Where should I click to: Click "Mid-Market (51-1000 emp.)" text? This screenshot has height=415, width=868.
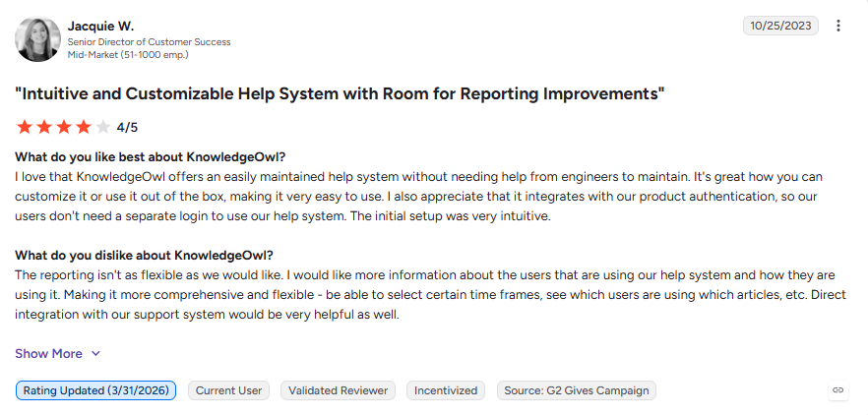point(128,55)
